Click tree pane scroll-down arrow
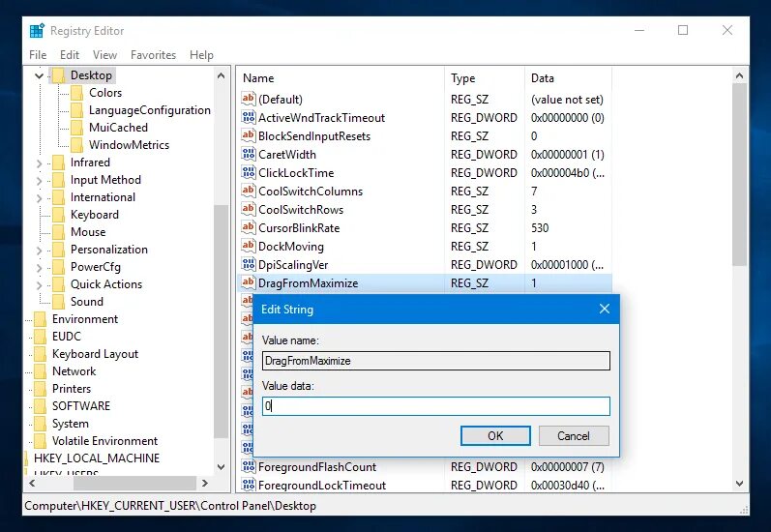 (221, 466)
